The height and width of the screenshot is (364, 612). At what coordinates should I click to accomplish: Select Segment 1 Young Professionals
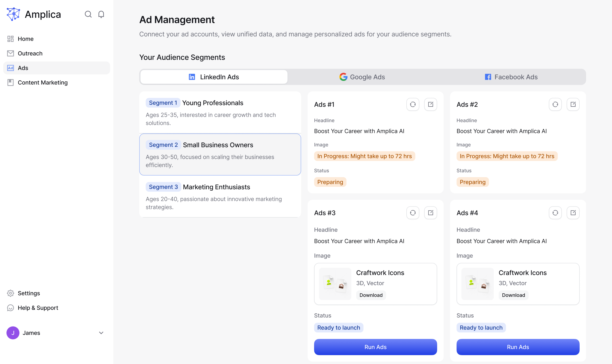point(220,112)
